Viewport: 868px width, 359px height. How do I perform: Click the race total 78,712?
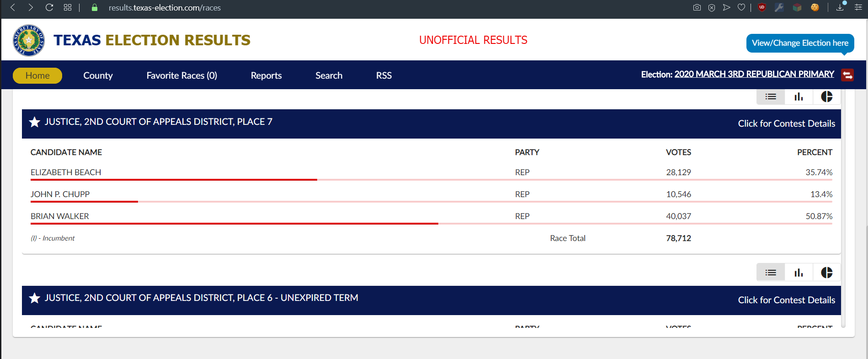click(x=678, y=238)
